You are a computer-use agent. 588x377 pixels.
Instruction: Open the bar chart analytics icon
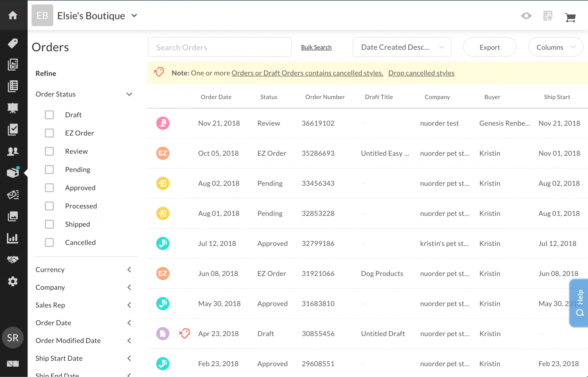[x=13, y=238]
